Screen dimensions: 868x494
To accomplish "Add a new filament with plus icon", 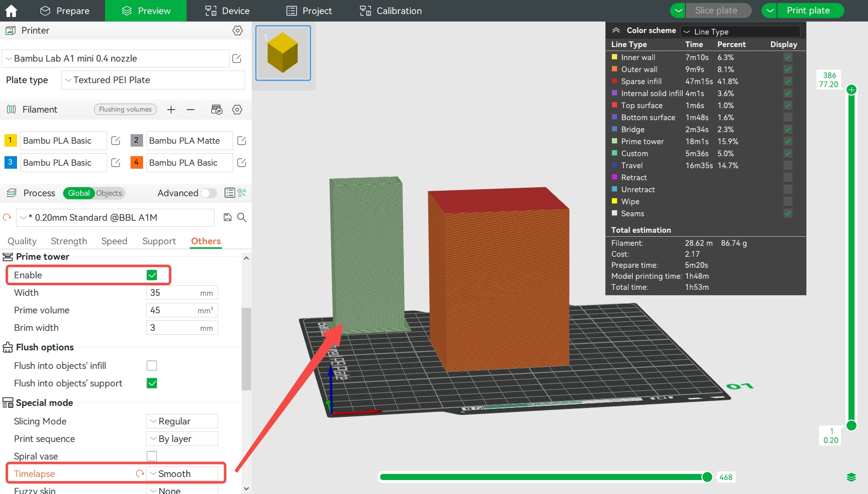I will [x=171, y=110].
